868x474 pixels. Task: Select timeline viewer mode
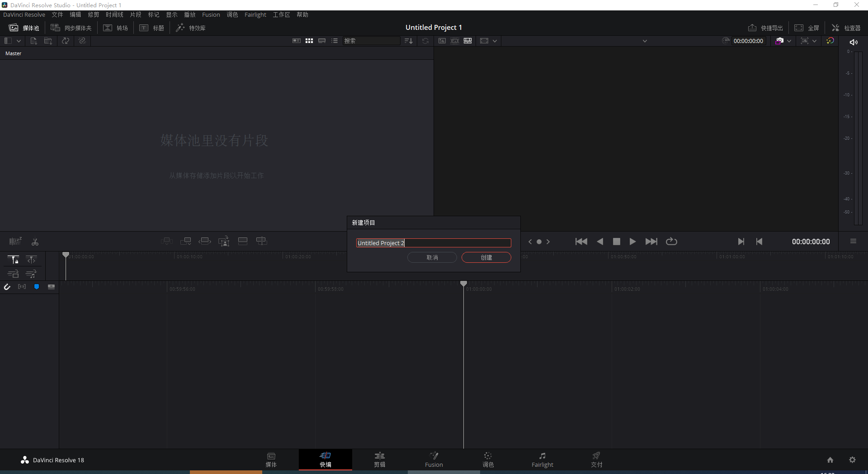468,41
